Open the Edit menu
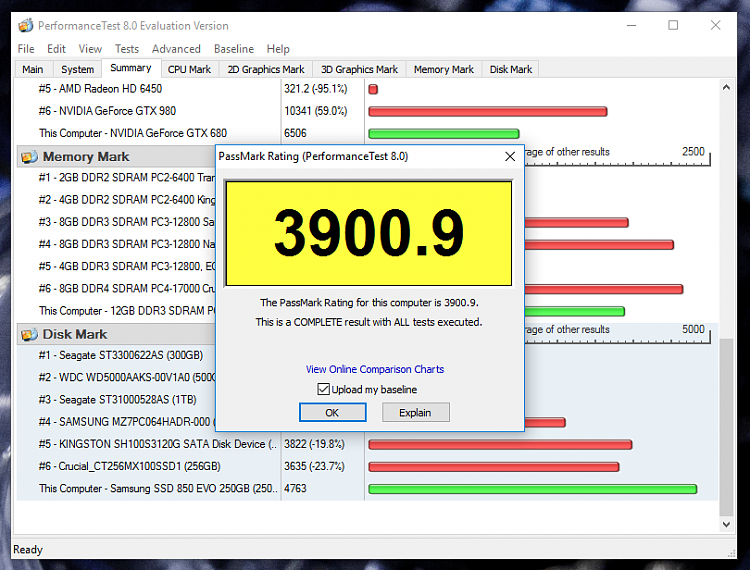Image resolution: width=750 pixels, height=570 pixels. point(56,49)
